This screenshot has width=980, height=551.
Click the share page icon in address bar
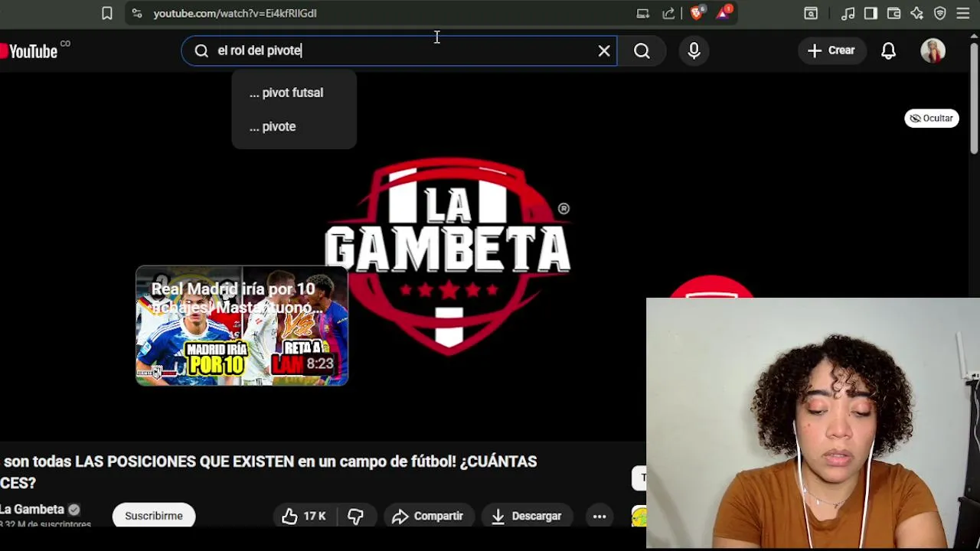point(668,13)
